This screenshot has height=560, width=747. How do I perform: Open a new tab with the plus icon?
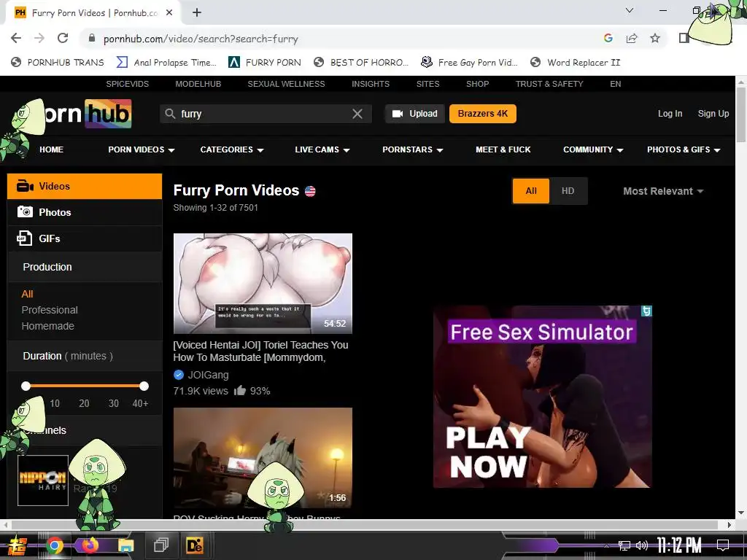[x=197, y=12]
